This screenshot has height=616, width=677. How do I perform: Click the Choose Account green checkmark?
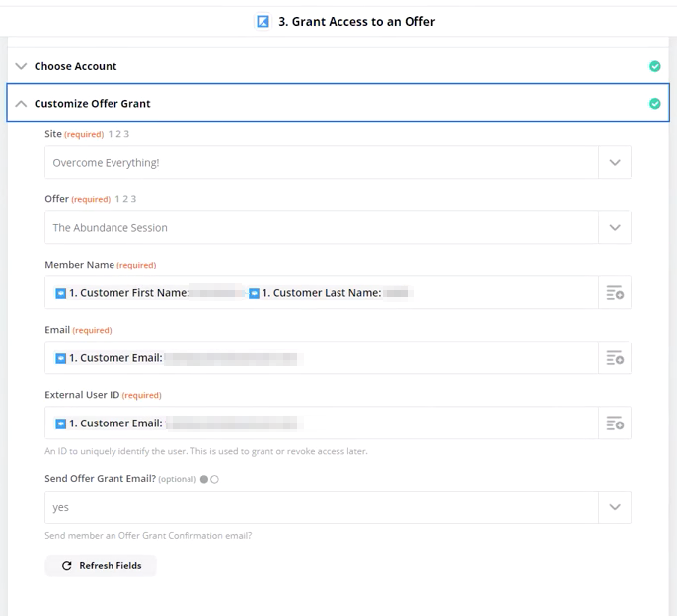(654, 66)
